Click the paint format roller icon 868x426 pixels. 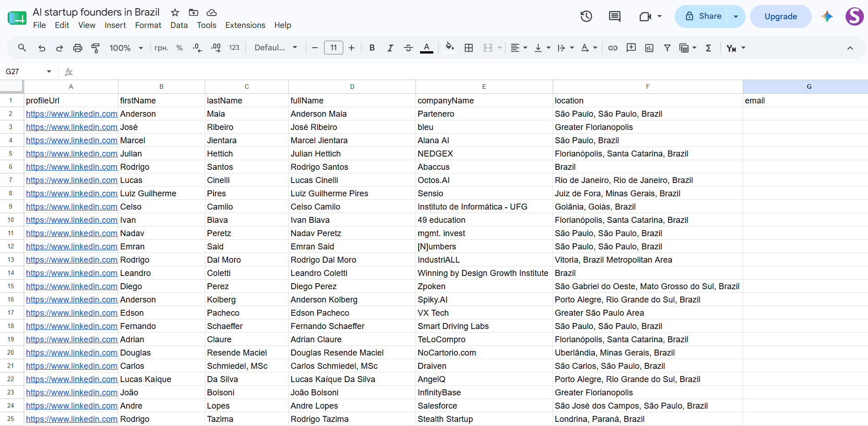(96, 48)
